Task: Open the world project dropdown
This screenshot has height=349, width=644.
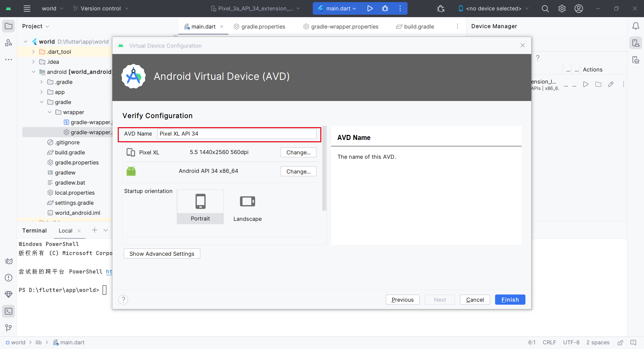Action: (52, 8)
